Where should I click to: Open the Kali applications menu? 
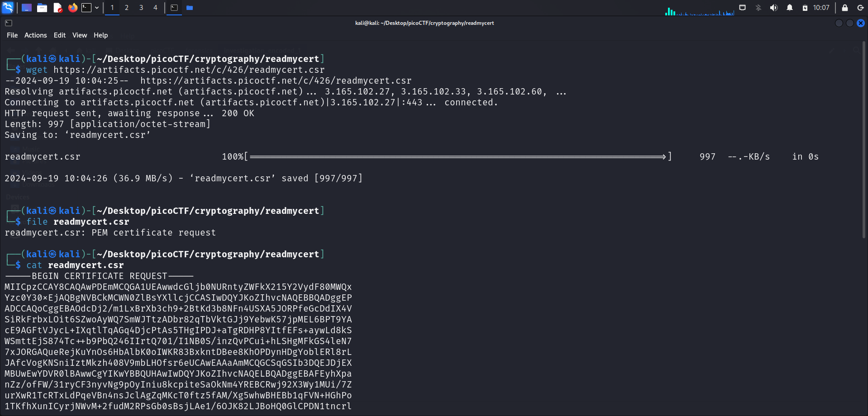coord(8,8)
